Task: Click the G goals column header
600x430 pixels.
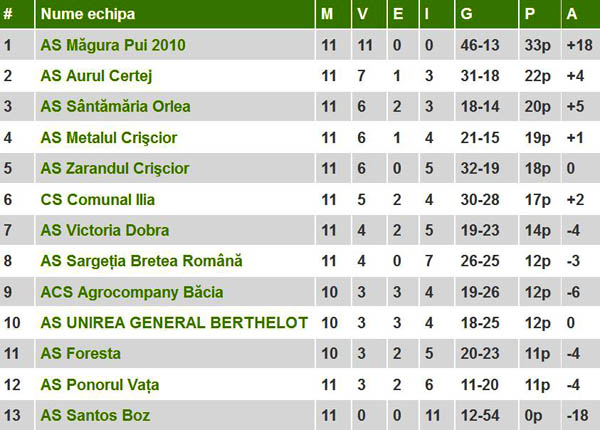Action: [x=468, y=15]
